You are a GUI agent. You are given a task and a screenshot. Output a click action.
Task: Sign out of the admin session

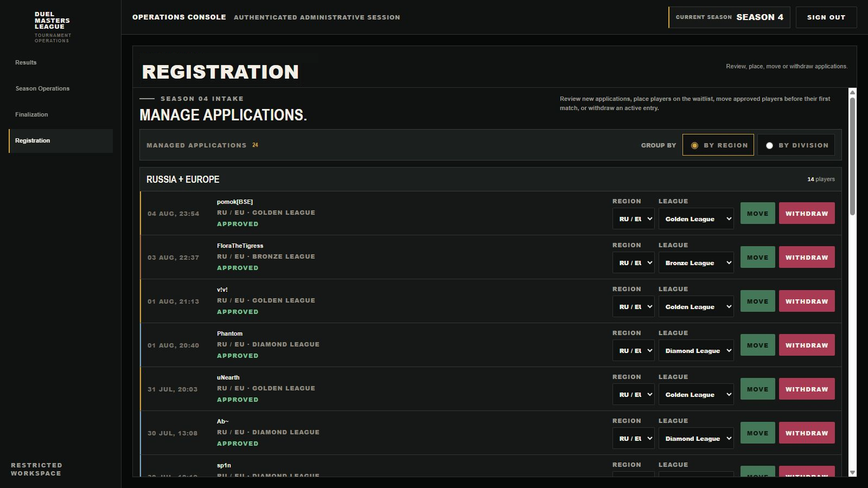point(826,17)
